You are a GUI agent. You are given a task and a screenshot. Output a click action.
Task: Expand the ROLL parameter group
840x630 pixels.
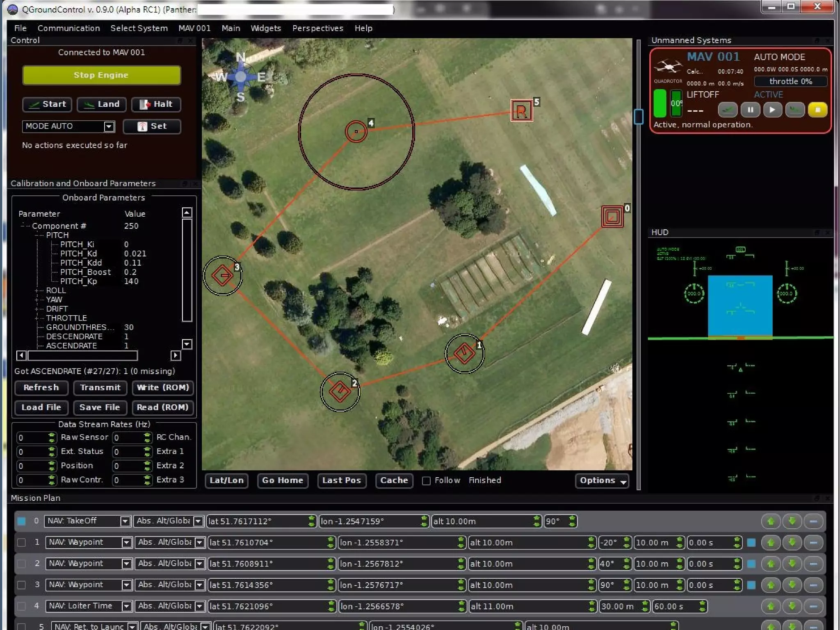[37, 291]
